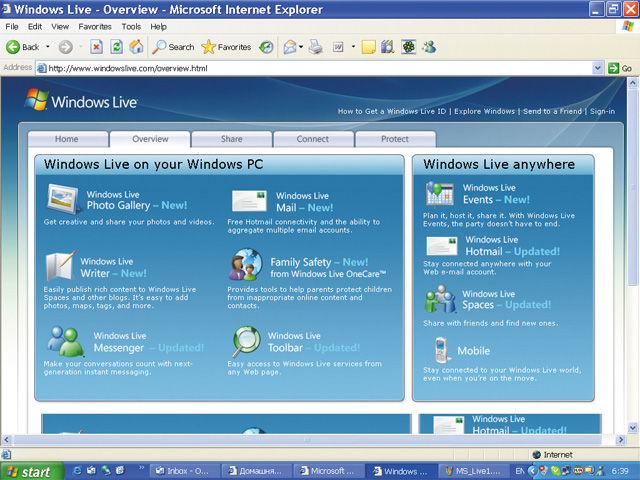Print the page using printer icon
This screenshot has height=480, width=640.
click(316, 47)
